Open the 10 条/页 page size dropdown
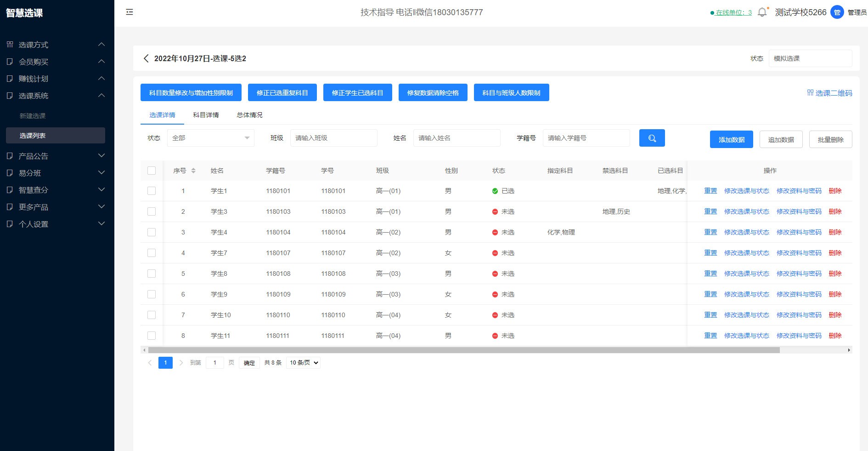 (303, 363)
